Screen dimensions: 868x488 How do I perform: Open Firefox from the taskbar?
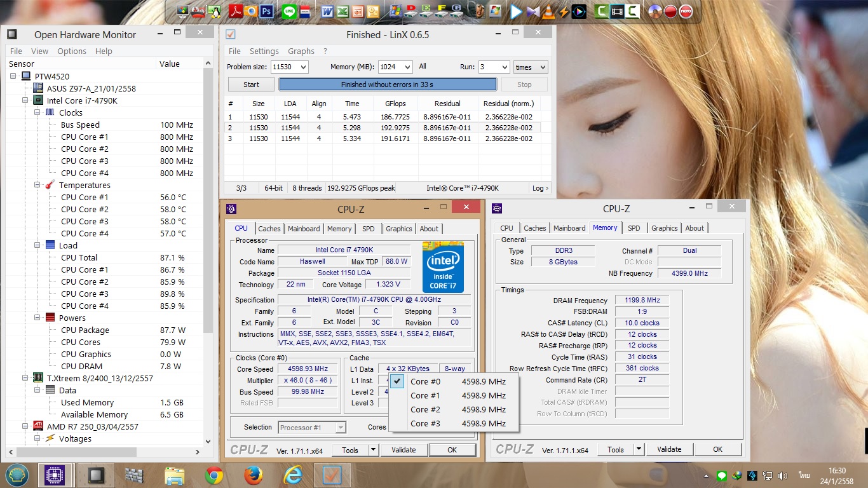click(254, 475)
